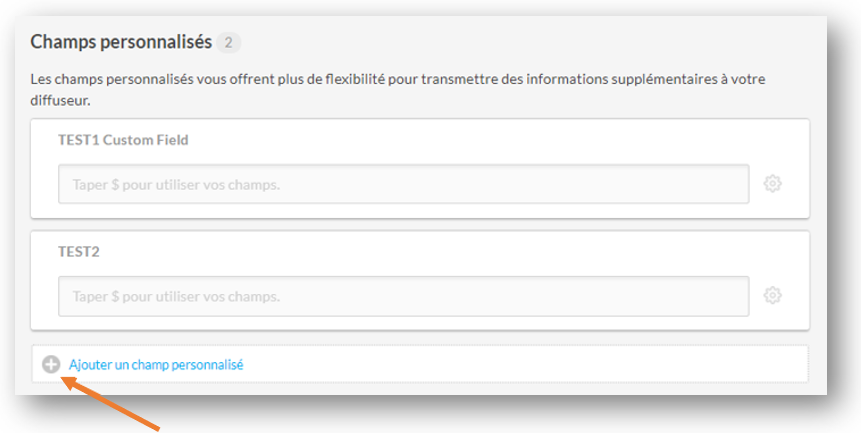Click placeholder 'Taper $' in TEST2 input

tap(95, 297)
